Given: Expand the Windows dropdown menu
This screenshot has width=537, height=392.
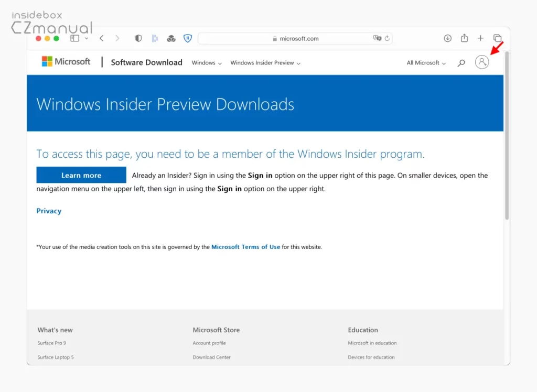Looking at the screenshot, I should [x=207, y=63].
